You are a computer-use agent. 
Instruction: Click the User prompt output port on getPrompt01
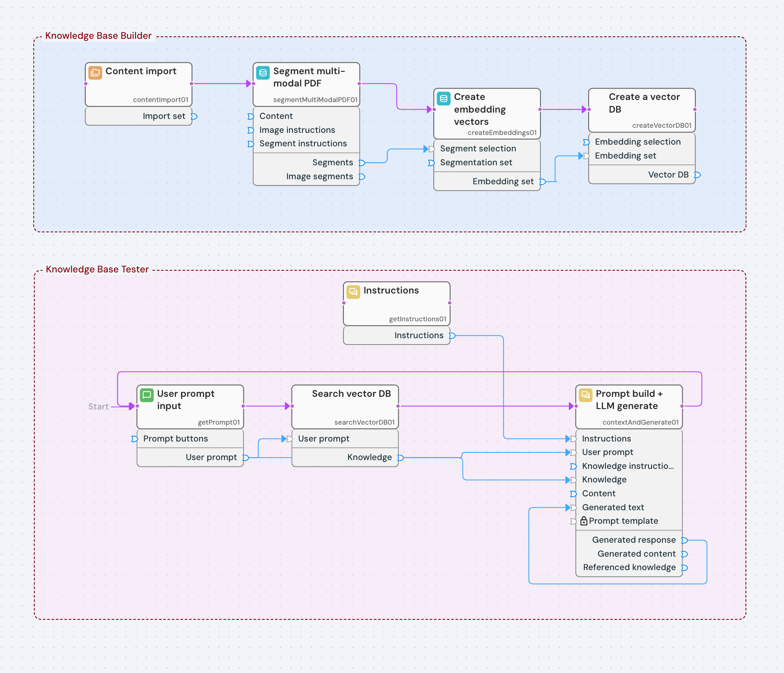tap(246, 457)
